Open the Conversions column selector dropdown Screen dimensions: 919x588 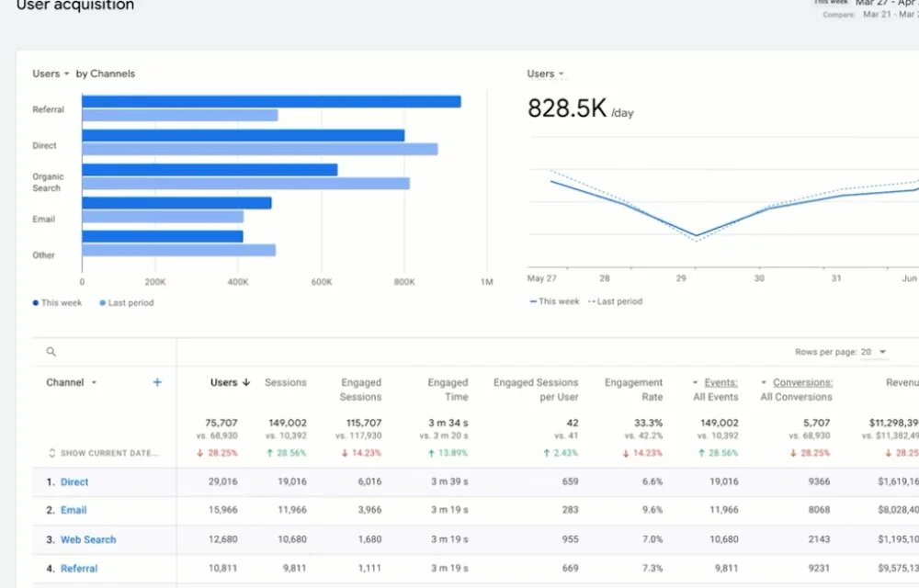764,381
